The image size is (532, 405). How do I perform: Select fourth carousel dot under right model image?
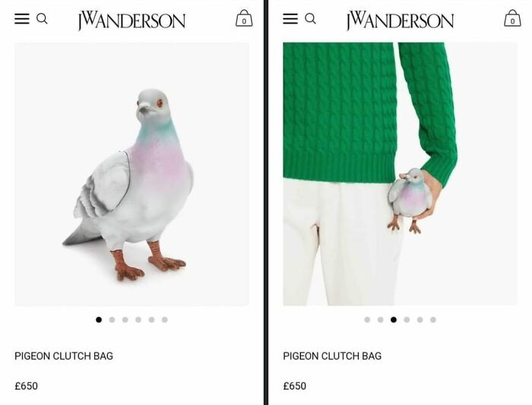pos(407,320)
